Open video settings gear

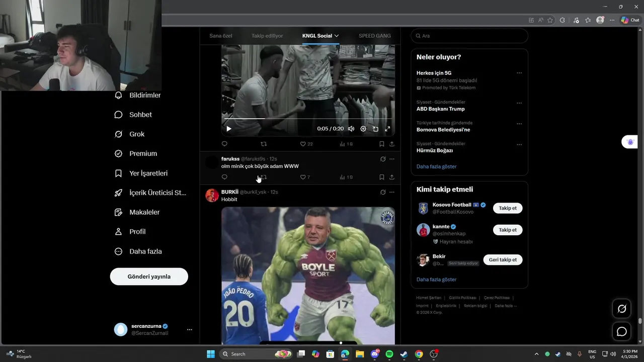click(x=363, y=129)
